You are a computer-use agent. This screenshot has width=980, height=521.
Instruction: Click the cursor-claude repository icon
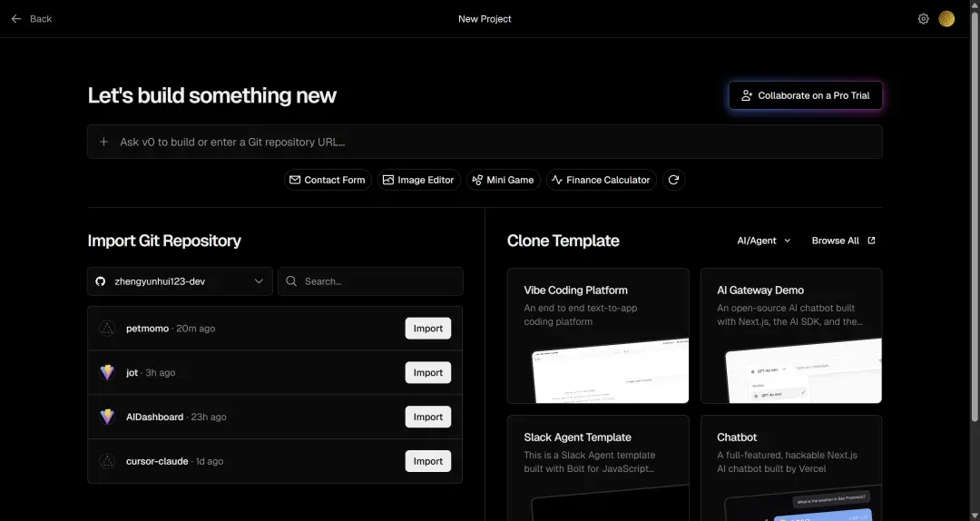pyautogui.click(x=107, y=461)
